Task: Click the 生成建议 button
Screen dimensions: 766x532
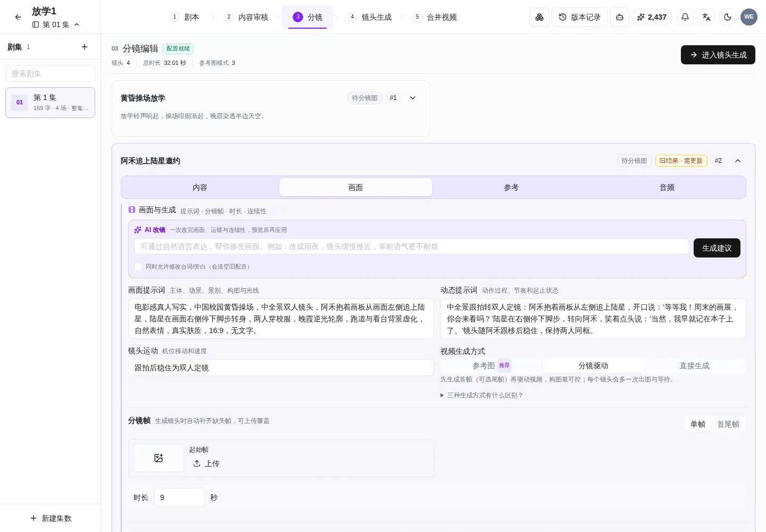Action: pyautogui.click(x=717, y=248)
